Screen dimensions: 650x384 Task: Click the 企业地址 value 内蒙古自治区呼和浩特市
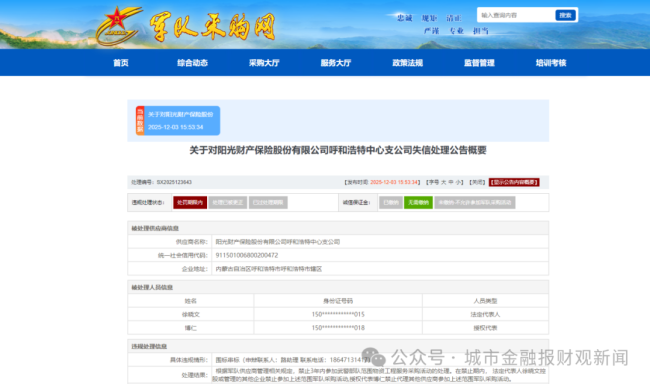269,269
